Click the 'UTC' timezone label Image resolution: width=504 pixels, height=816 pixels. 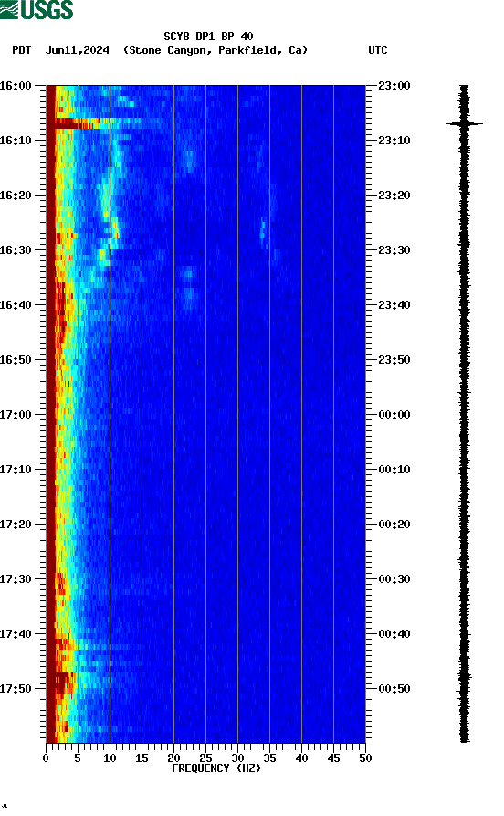(378, 50)
